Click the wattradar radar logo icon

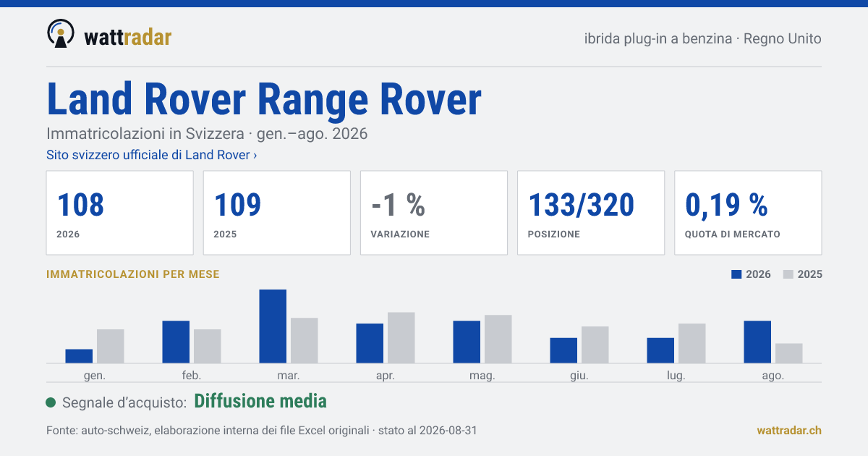(61, 34)
